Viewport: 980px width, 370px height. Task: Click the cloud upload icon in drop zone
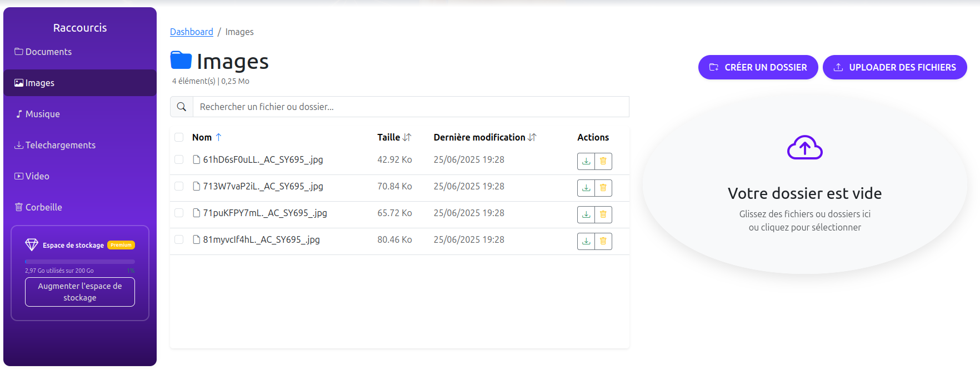(x=804, y=148)
